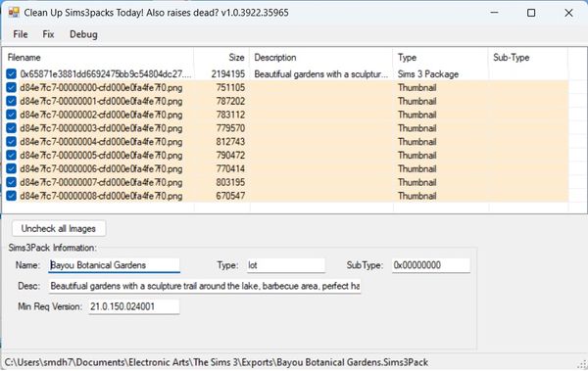This screenshot has height=371, width=588.
Task: Uncheck the checkbox for thumbnail 00000003 png
Action: 11,128
